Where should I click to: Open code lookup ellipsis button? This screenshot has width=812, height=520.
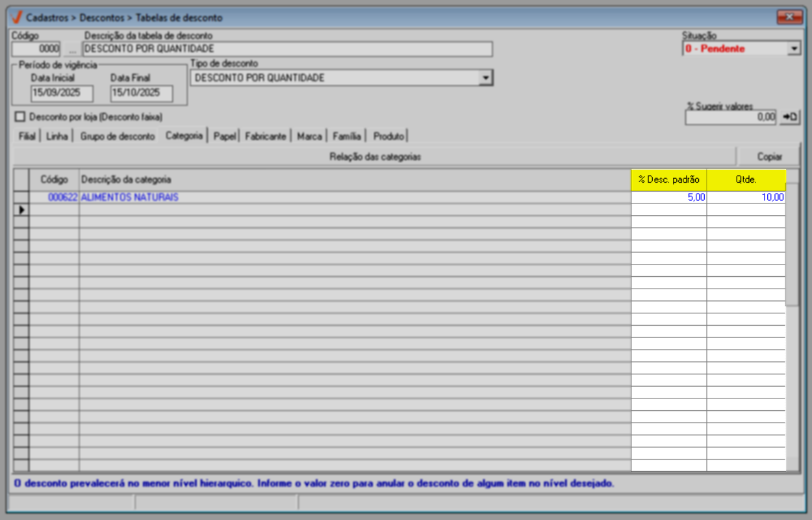coord(72,49)
